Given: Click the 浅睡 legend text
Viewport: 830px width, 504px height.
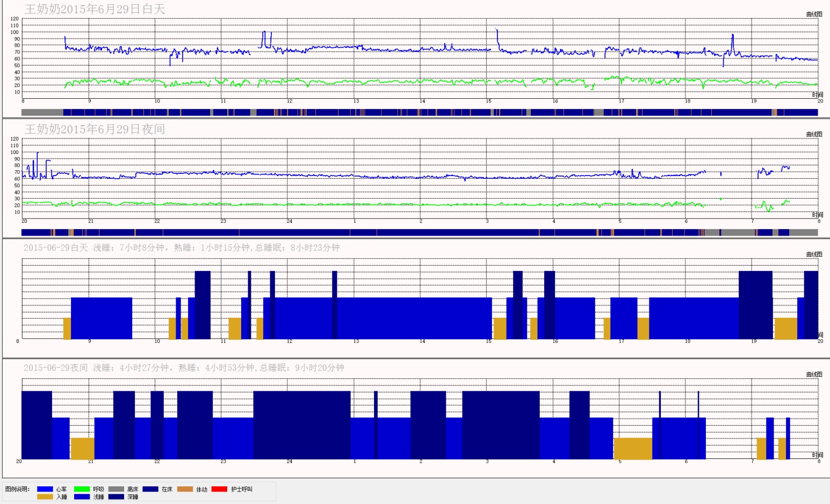Looking at the screenshot, I should click(98, 497).
